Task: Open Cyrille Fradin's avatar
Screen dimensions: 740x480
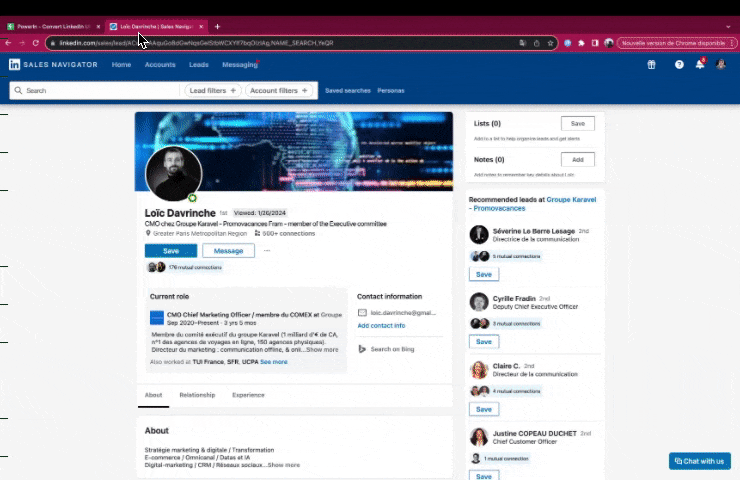Action: coord(479,302)
